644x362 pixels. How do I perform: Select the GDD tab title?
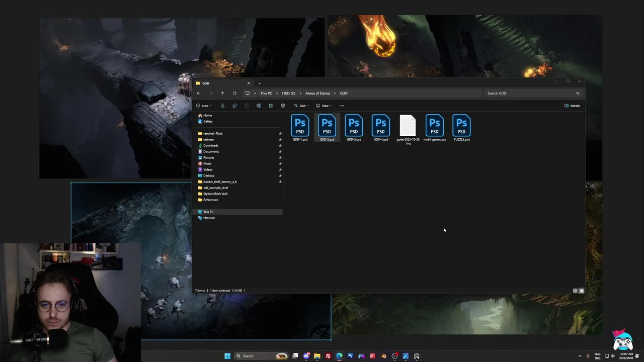tap(206, 83)
